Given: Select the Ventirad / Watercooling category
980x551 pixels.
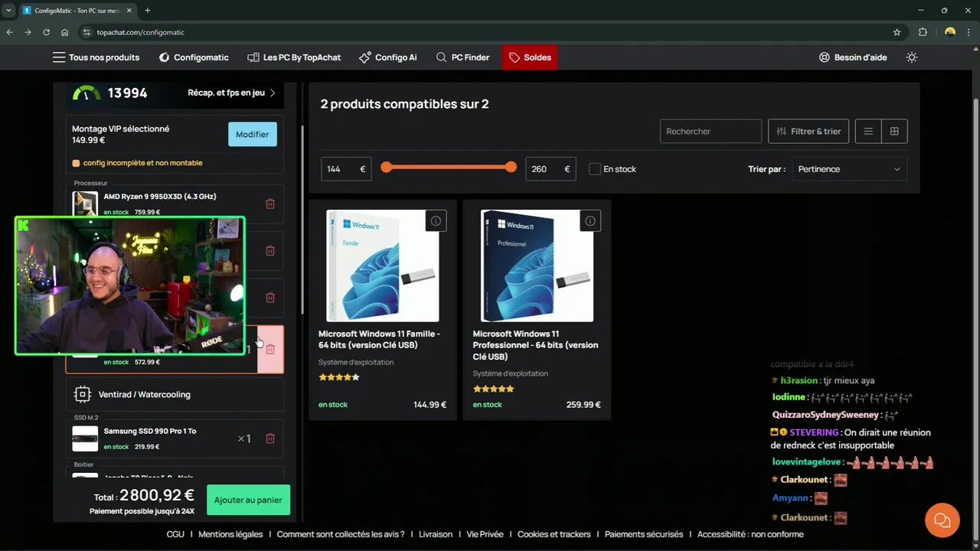Looking at the screenshot, I should pyautogui.click(x=175, y=394).
